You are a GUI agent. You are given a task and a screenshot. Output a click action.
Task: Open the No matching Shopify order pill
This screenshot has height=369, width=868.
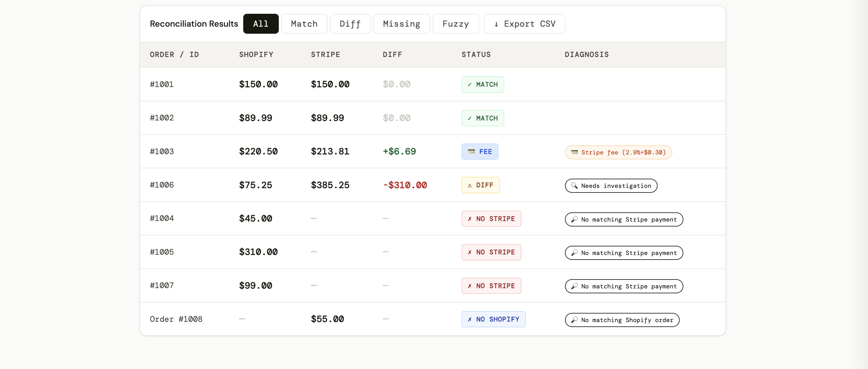[622, 320]
